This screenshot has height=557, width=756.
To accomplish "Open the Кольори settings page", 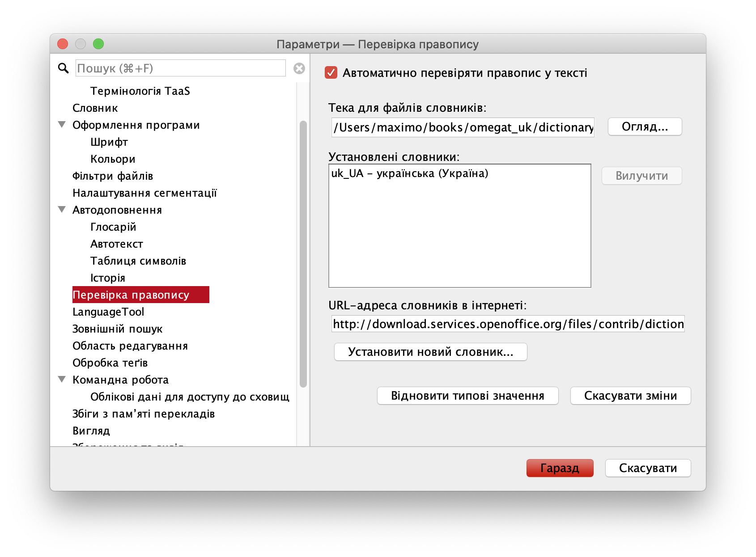I will click(113, 159).
